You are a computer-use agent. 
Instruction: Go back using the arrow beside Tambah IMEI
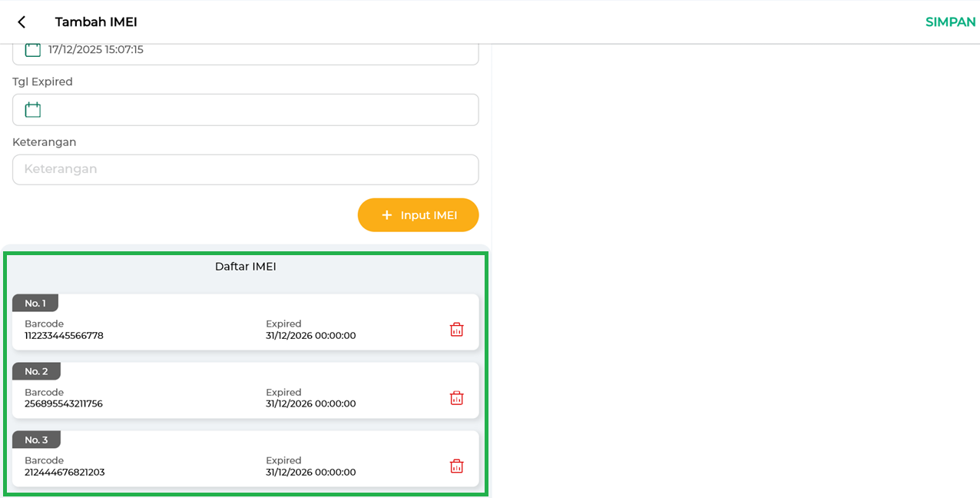coord(22,22)
